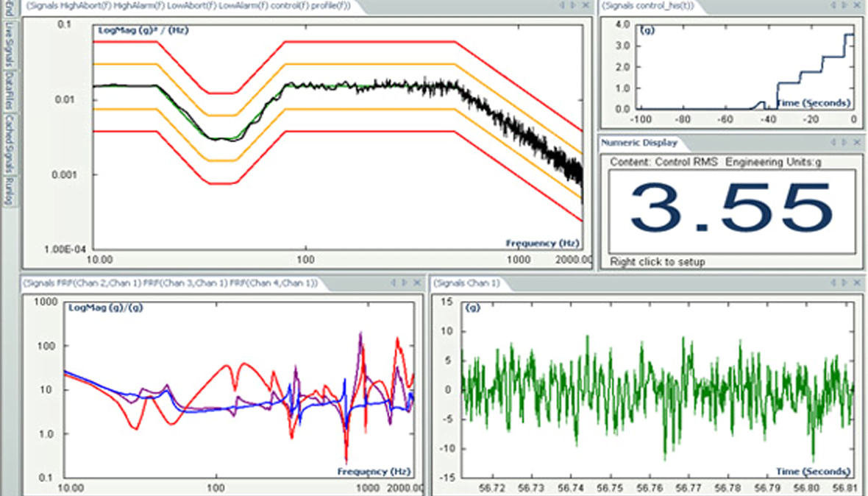Screen dimensions: 868x496
Task: Select the FRF signals tab header
Action: (x=170, y=283)
